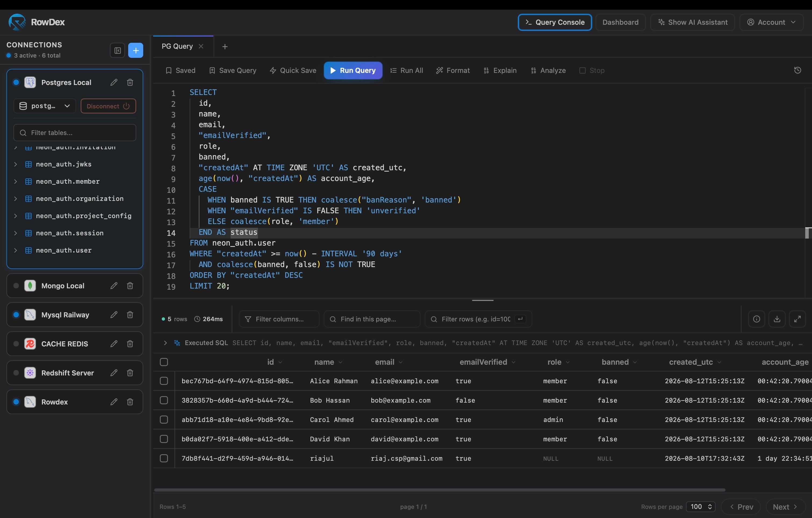Expand neon_auth.user table
Image resolution: width=812 pixels, height=518 pixels.
(x=16, y=250)
